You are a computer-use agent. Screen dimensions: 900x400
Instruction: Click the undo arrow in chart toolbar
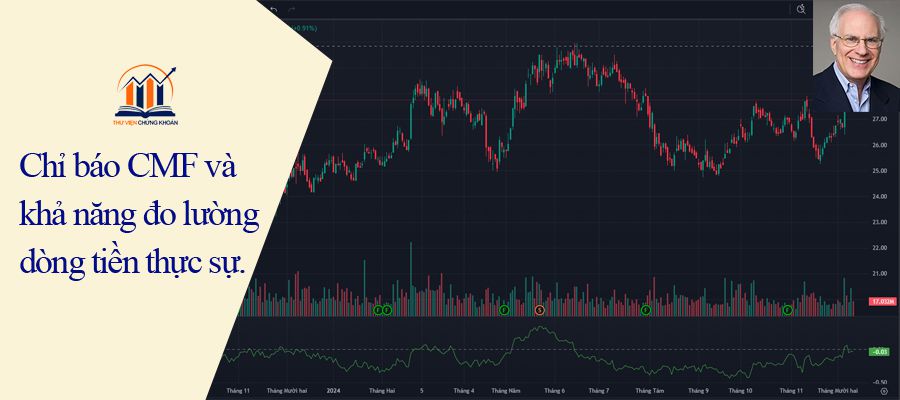coord(274,9)
